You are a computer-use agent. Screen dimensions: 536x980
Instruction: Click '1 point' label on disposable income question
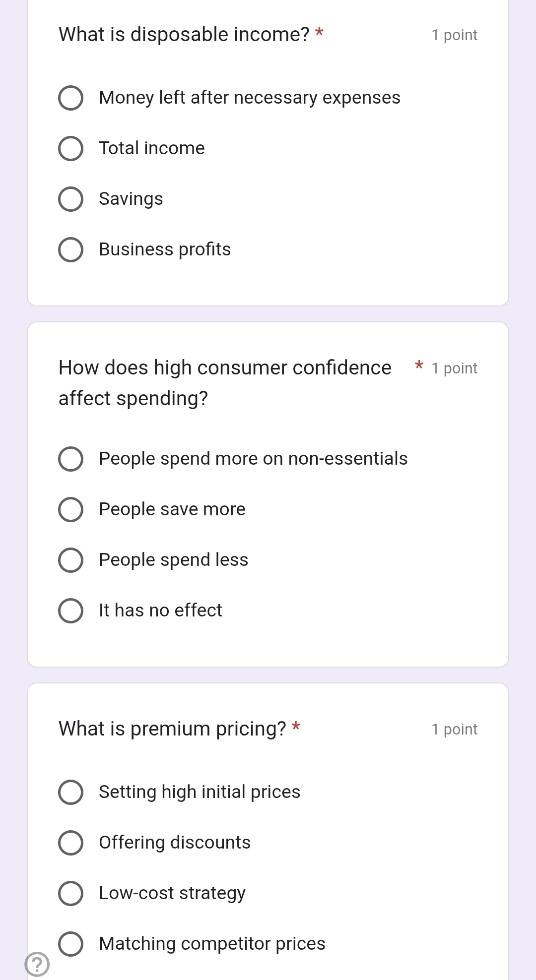click(x=454, y=35)
